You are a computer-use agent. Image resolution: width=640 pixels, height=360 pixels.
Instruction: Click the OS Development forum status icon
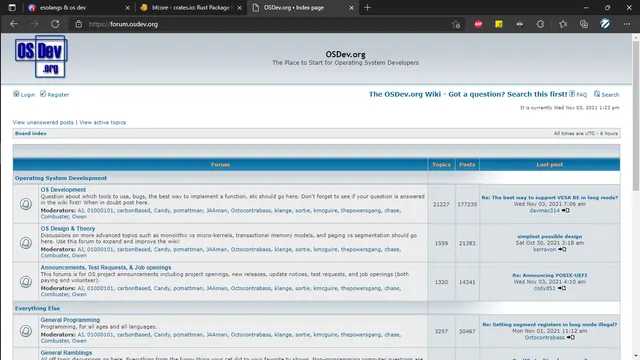click(x=26, y=204)
